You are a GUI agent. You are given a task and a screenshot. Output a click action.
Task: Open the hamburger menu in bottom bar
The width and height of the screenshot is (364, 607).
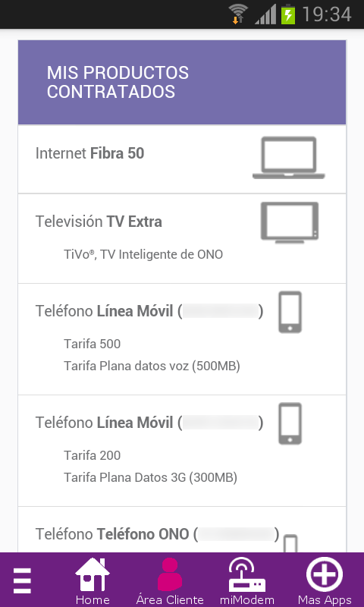tap(22, 580)
